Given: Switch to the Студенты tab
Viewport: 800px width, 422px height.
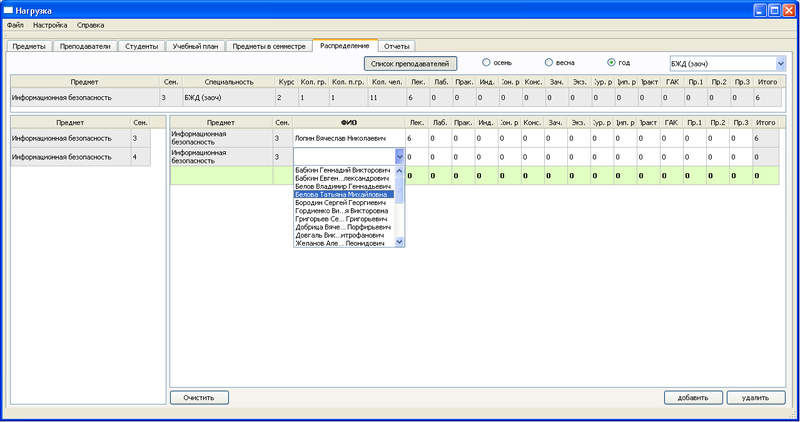Looking at the screenshot, I should (x=141, y=46).
